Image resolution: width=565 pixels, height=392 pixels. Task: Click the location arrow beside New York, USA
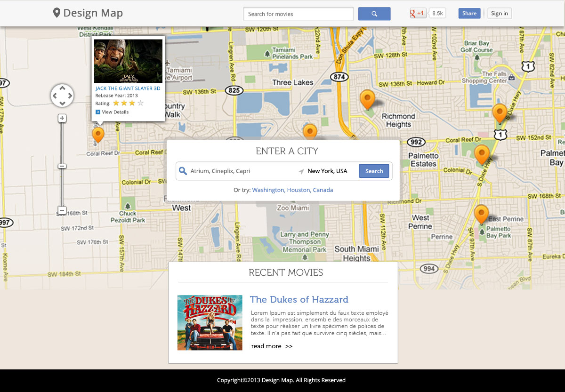pyautogui.click(x=301, y=171)
